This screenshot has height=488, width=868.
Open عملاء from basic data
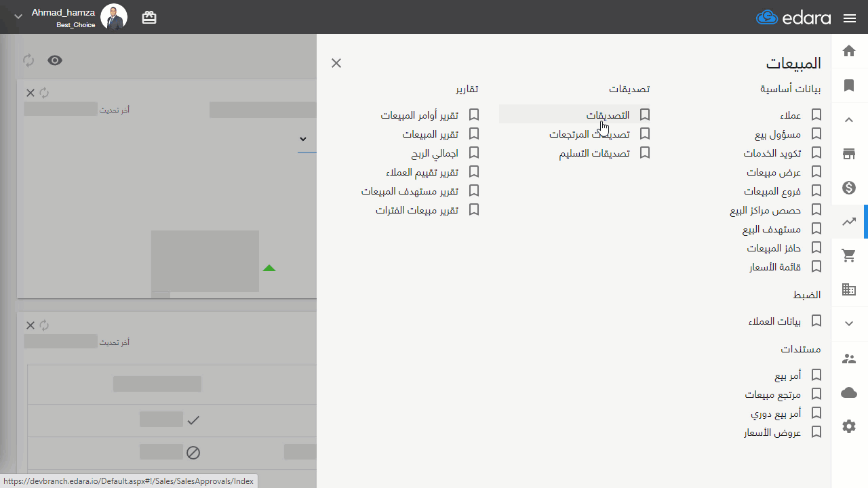pyautogui.click(x=791, y=116)
